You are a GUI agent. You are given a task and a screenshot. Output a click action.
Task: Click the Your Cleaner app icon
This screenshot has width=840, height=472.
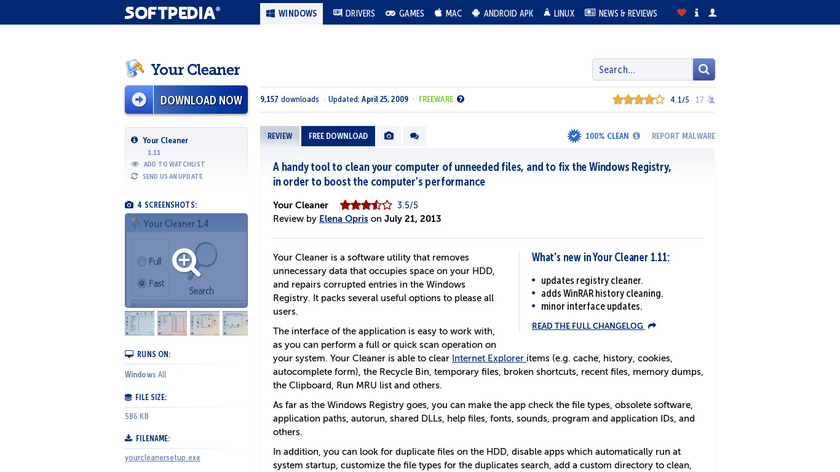coord(134,69)
